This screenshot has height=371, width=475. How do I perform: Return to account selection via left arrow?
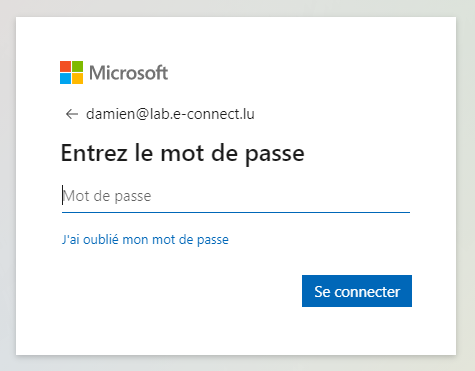72,114
